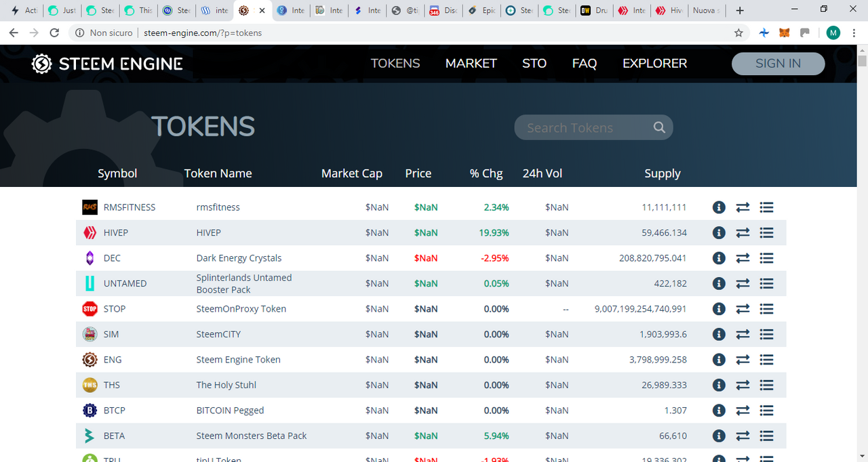This screenshot has width=868, height=462.
Task: Open list icon for BETA token
Action: (766, 436)
